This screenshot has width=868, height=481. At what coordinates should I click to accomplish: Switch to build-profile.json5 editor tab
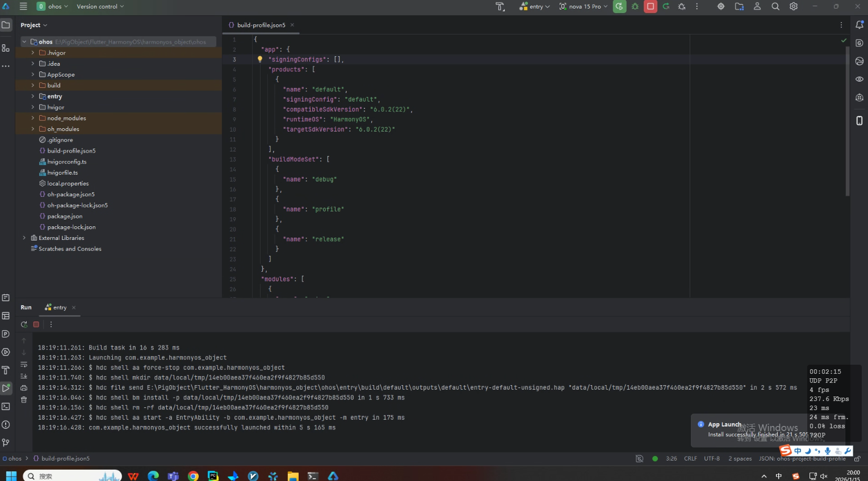261,25
